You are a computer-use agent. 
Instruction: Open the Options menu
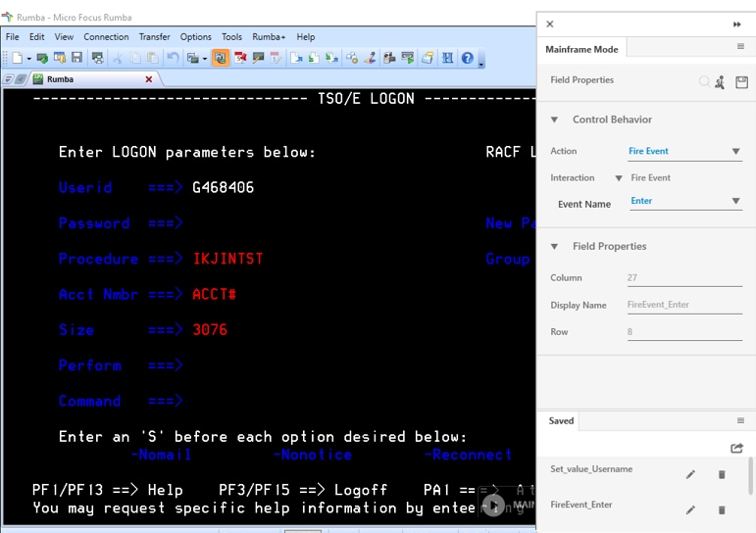point(196,37)
